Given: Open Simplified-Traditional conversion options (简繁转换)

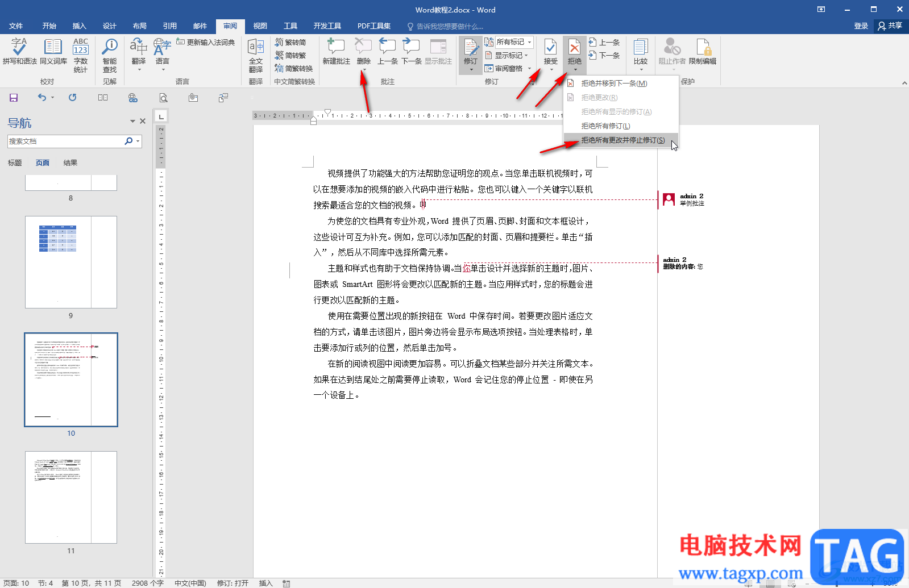Looking at the screenshot, I should click(x=294, y=68).
